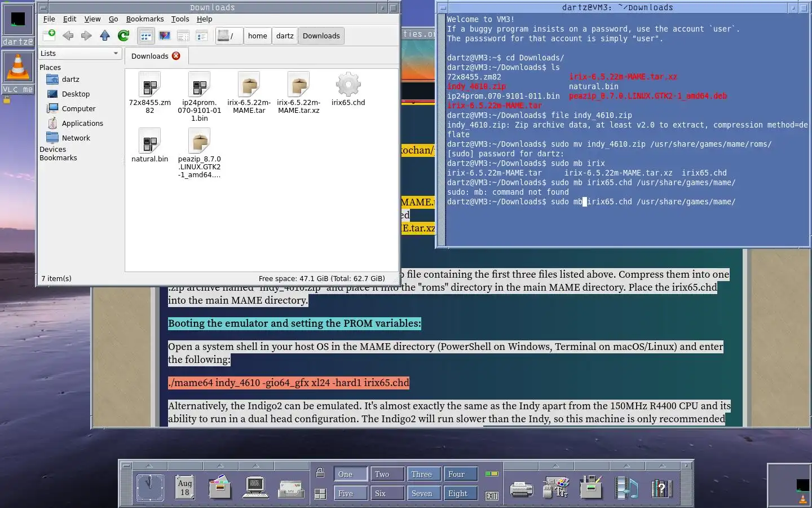The image size is (812, 508).
Task: Switch to workspace Seven
Action: pos(423,493)
